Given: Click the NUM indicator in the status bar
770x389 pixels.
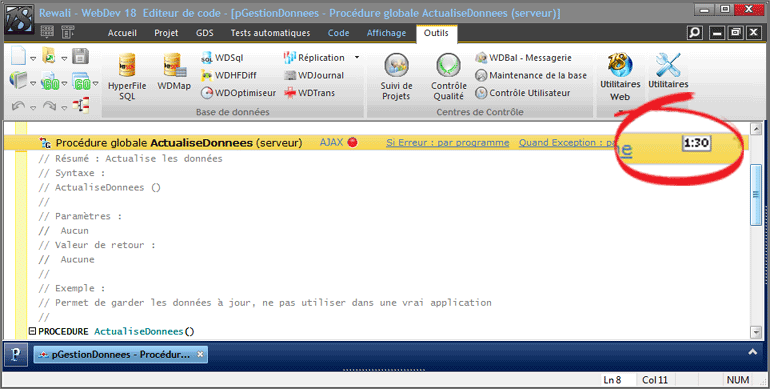Looking at the screenshot, I should click(x=738, y=380).
